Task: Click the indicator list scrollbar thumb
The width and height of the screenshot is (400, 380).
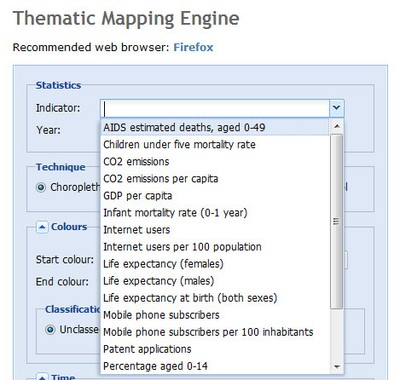Action: [x=337, y=221]
